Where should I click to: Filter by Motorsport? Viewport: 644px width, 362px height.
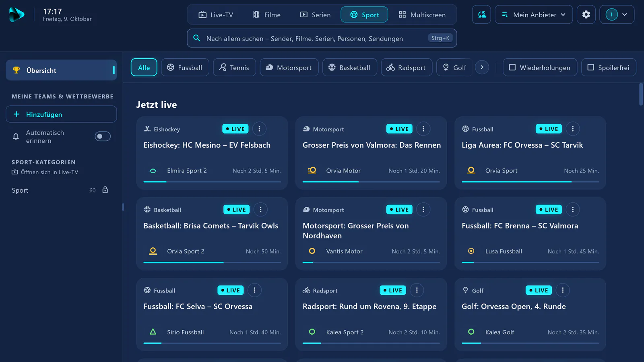coord(289,68)
